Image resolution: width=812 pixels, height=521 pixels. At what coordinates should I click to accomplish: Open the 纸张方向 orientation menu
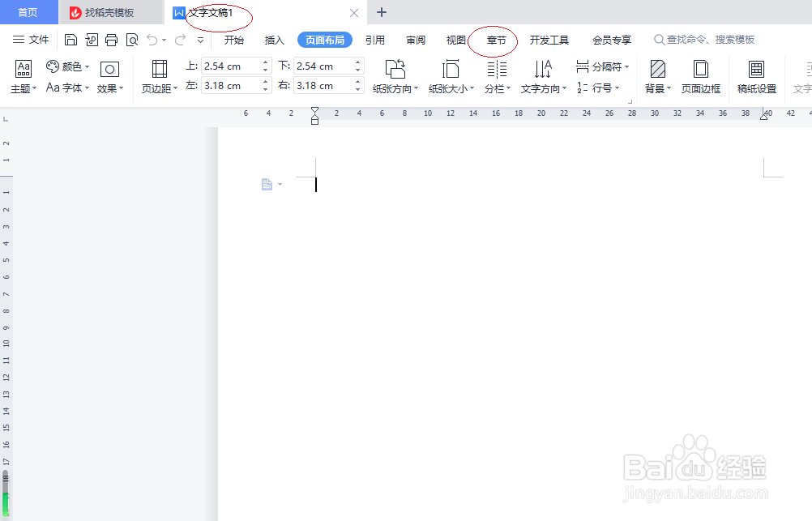(395, 76)
